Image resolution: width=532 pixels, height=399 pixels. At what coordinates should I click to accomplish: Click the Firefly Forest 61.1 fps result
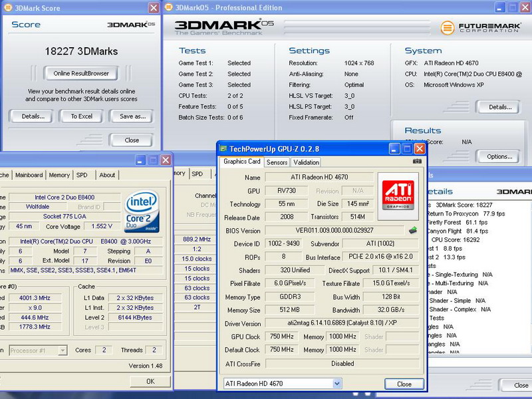tap(457, 223)
